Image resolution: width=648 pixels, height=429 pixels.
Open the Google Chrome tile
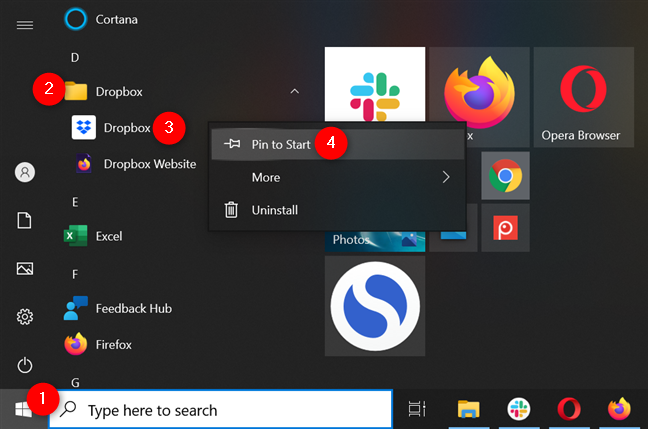point(505,176)
